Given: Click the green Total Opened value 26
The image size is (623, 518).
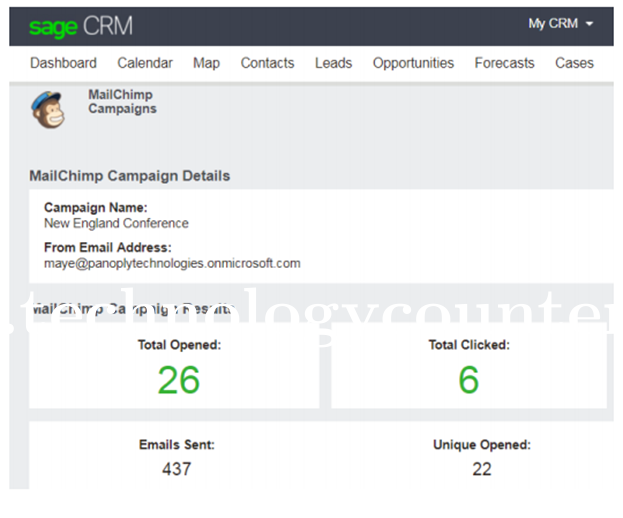Looking at the screenshot, I should [x=179, y=380].
